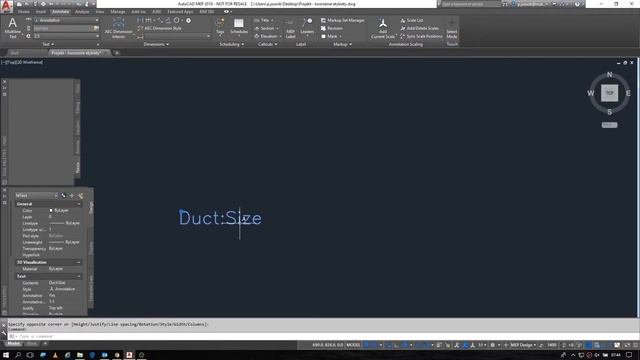
Task: Click the Duct:Size text in the drawing
Action: pos(220,218)
